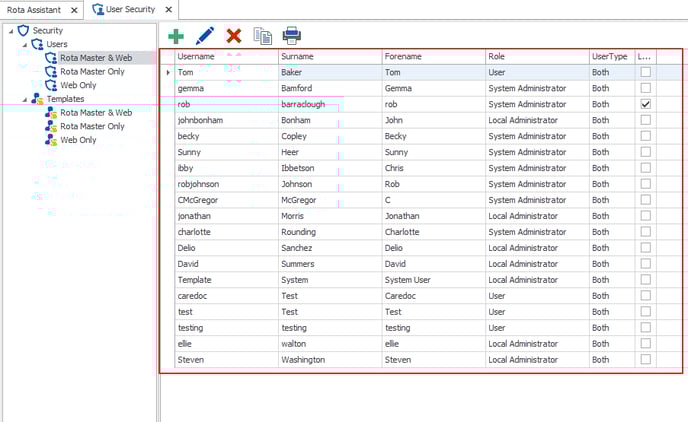This screenshot has width=688, height=422.
Task: Click icon beside Users Web Only
Action: (51, 85)
